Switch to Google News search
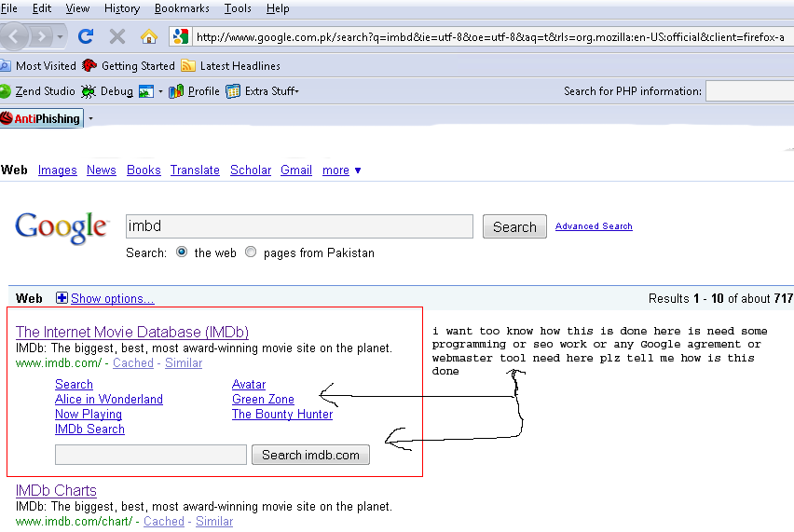Viewport: 794px width, 532px height. coord(102,171)
